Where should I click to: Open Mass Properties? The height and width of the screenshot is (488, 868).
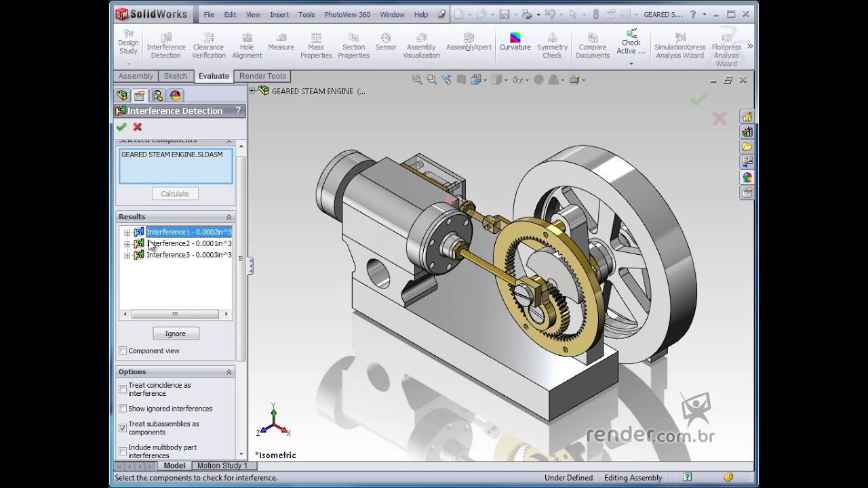[x=316, y=45]
